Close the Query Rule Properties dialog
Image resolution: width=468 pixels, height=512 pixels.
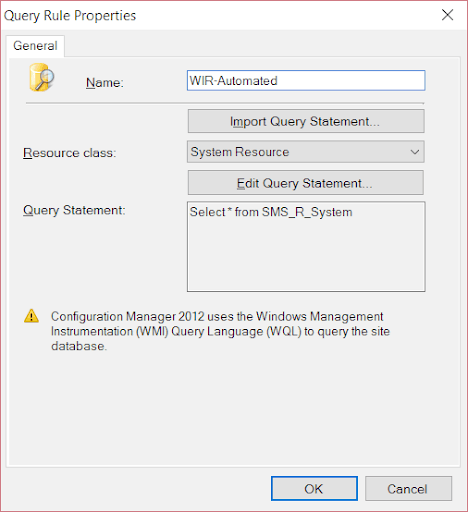pos(447,15)
